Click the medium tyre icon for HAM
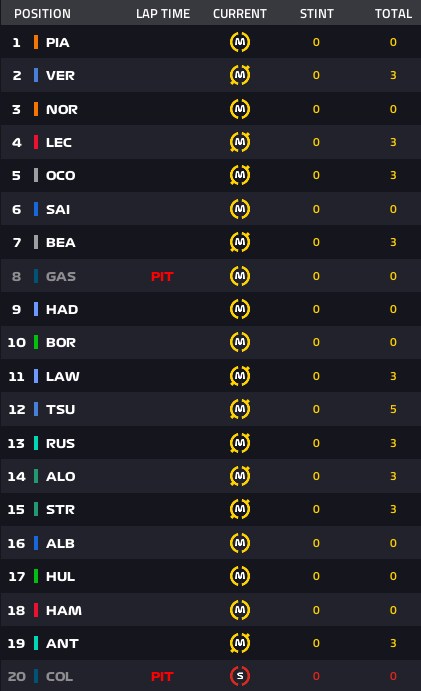 pyautogui.click(x=240, y=610)
